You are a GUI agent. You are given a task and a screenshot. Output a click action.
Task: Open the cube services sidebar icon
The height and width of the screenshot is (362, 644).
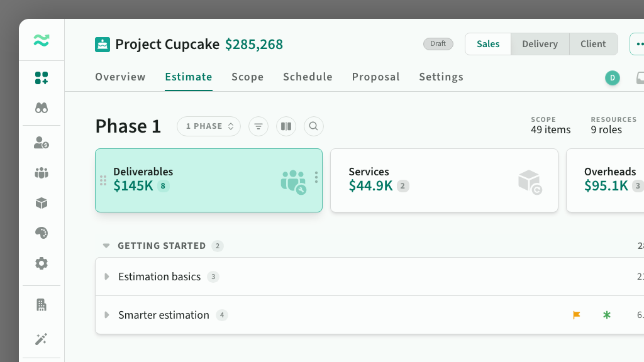(x=42, y=203)
